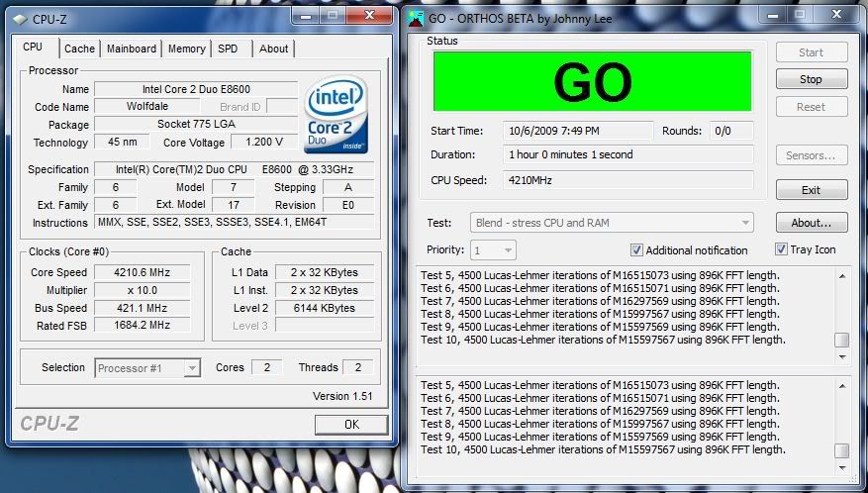Screen dimensions: 868x493
Task: Click the disabled Start button
Action: [x=811, y=52]
